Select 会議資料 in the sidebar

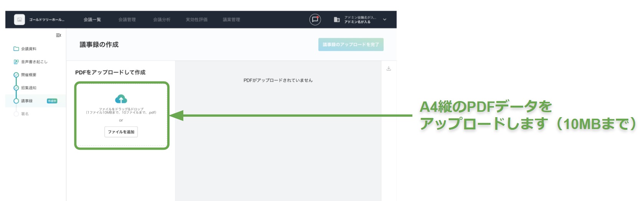coord(29,49)
